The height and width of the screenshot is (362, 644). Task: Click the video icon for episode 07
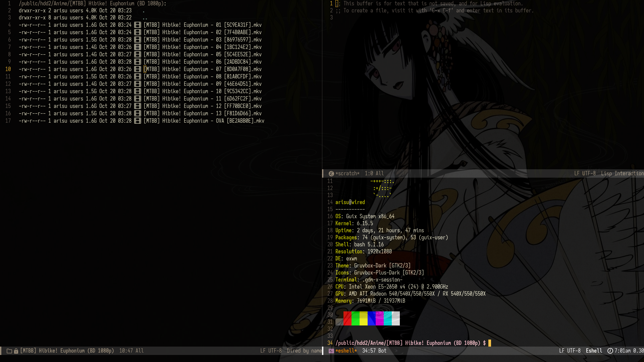(138, 69)
